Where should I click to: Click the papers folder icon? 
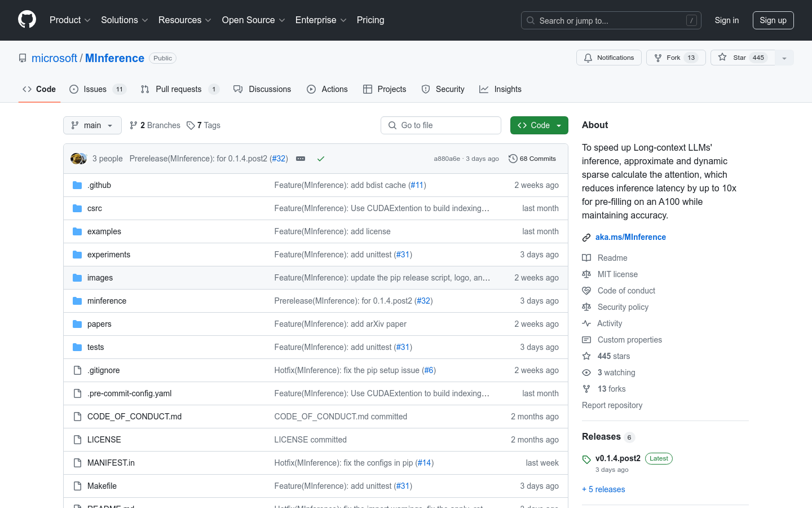tap(77, 324)
